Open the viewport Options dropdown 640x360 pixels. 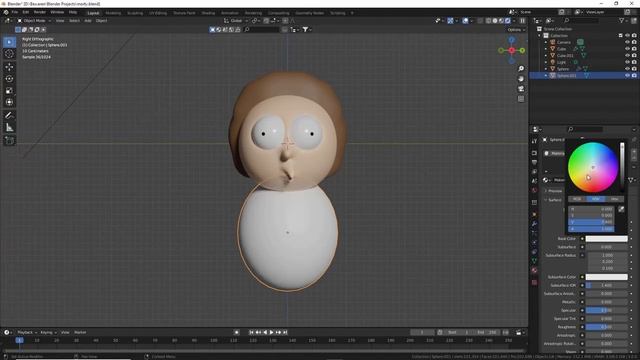click(516, 30)
